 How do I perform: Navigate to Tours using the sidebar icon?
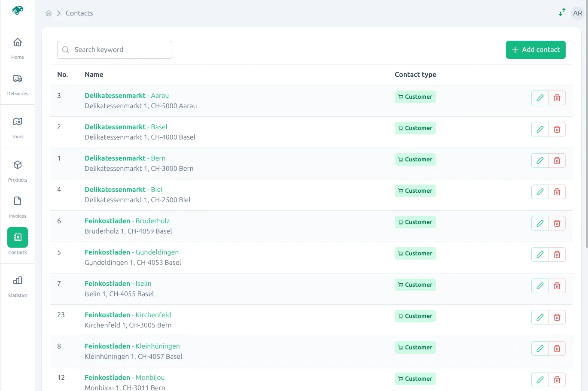pyautogui.click(x=17, y=127)
